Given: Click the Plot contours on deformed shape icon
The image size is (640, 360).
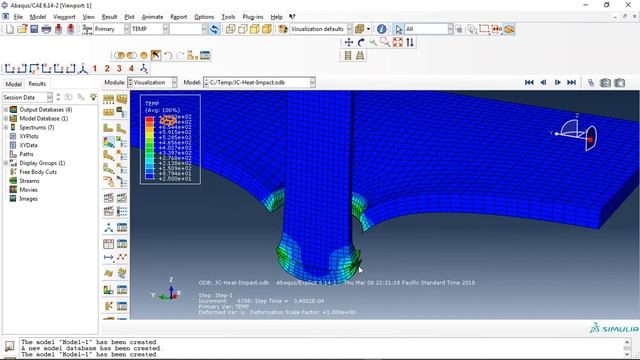Looking at the screenshot, I should (x=109, y=142).
